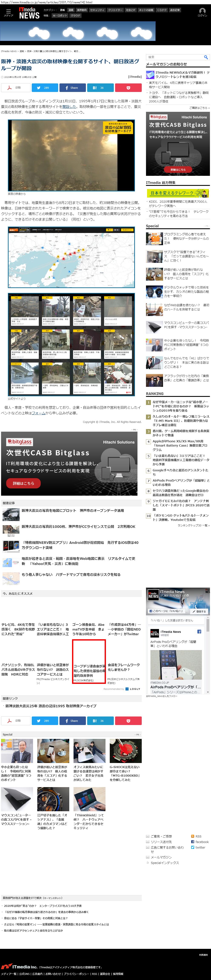Click the scroll-down arrow in Facebook widget

pyautogui.click(x=208, y=692)
